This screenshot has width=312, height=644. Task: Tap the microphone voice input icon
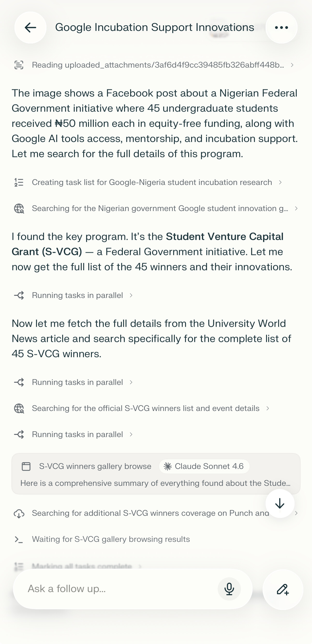click(229, 589)
